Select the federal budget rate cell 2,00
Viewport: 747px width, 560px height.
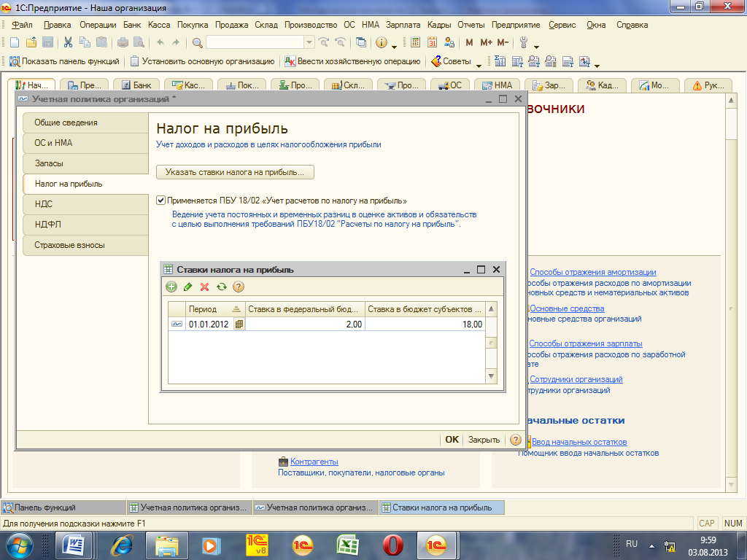(x=305, y=324)
